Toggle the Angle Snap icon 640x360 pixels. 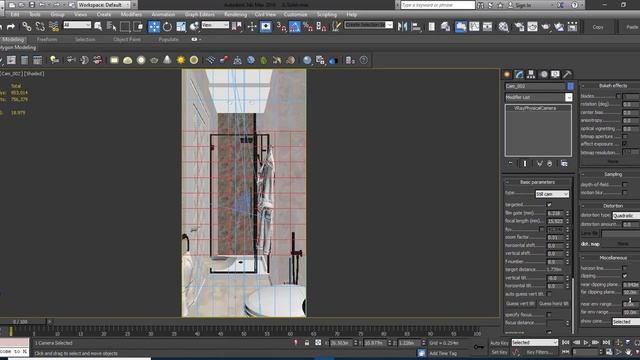coord(294,27)
